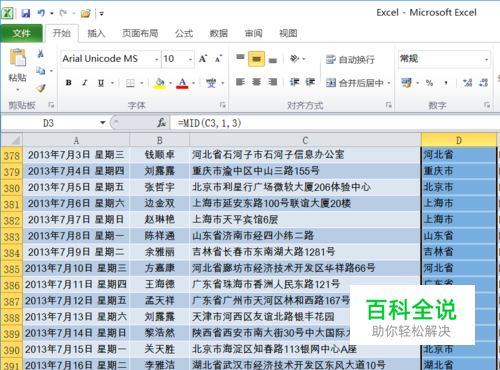Image resolution: width=500 pixels, height=370 pixels.
Task: Click the Format Painter brush icon
Action: pyautogui.click(x=41, y=88)
